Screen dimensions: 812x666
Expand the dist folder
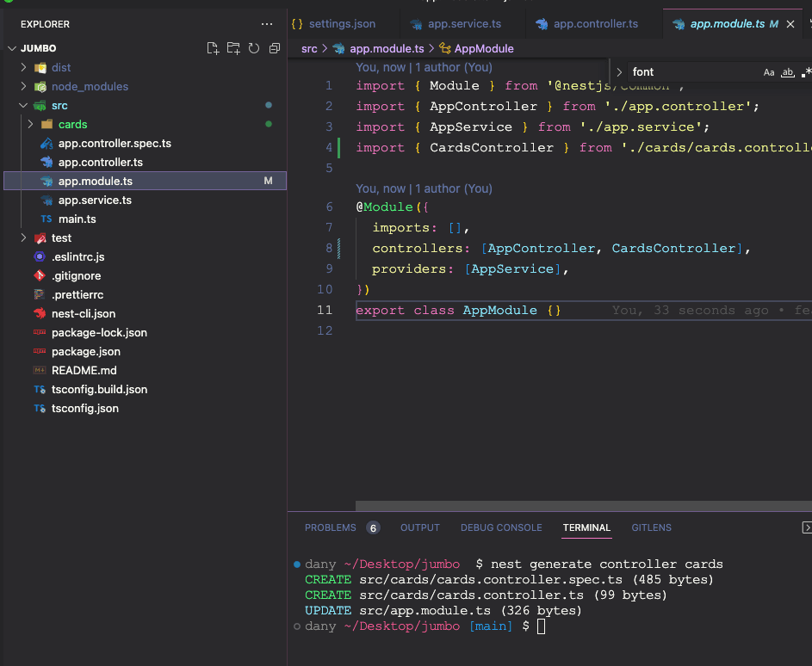(60, 67)
